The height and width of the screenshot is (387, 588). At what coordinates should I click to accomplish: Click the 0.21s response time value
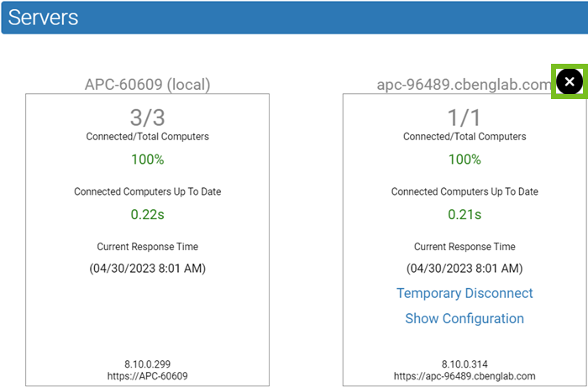(x=465, y=214)
